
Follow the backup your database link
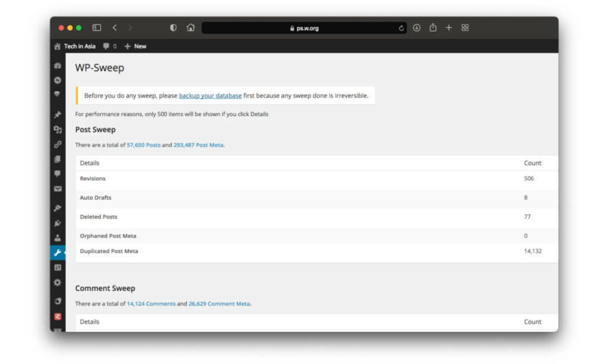210,96
